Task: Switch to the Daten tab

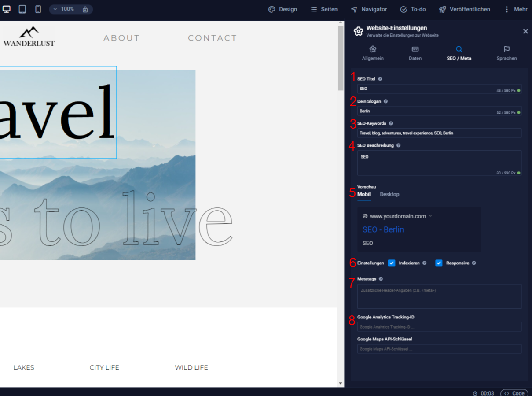Action: [415, 53]
